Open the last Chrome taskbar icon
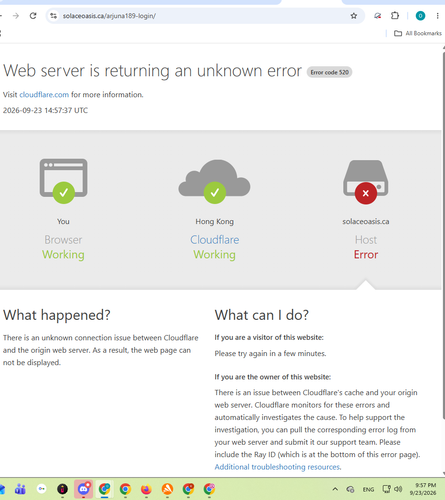Viewport: 445px width, 500px height. click(209, 489)
